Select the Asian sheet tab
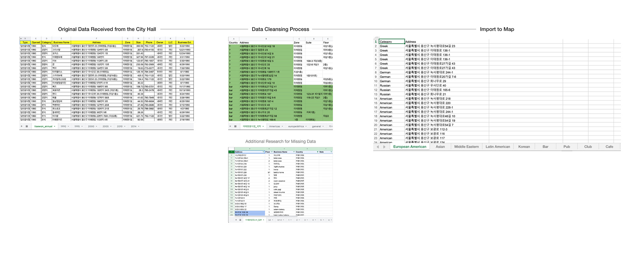This screenshot has width=644, height=255. click(x=440, y=147)
